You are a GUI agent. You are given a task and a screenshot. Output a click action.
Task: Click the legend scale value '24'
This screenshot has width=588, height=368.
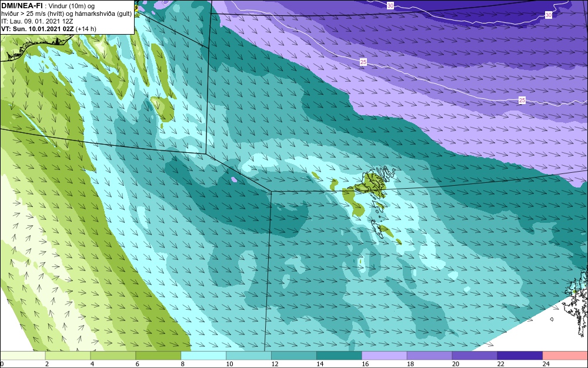[546, 364]
